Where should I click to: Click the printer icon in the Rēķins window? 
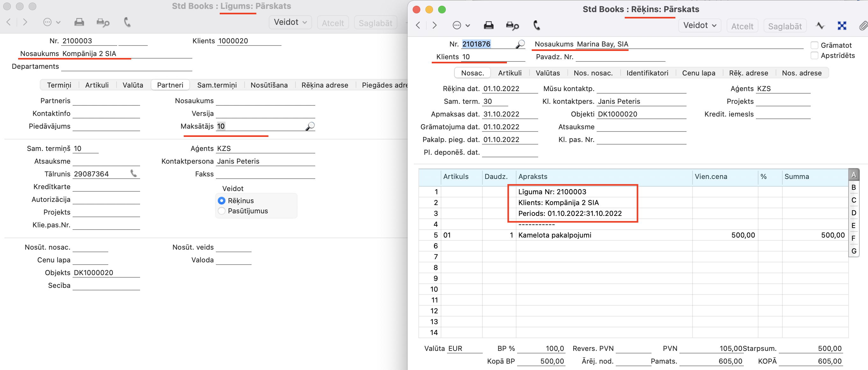[x=488, y=25]
